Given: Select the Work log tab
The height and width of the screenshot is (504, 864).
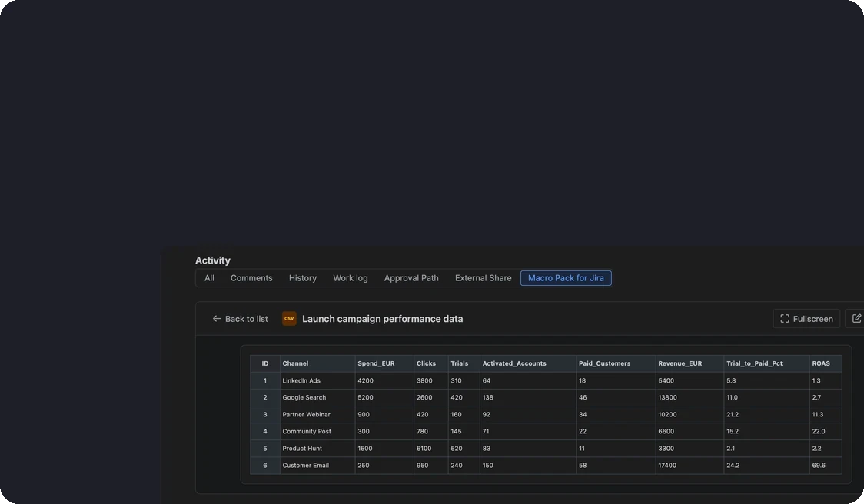Looking at the screenshot, I should (351, 278).
